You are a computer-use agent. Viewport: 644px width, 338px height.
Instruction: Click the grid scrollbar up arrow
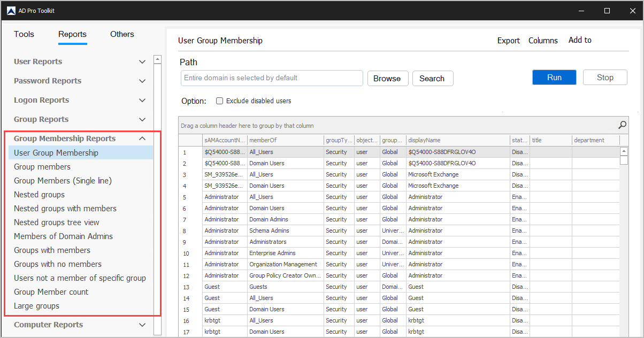coord(624,151)
